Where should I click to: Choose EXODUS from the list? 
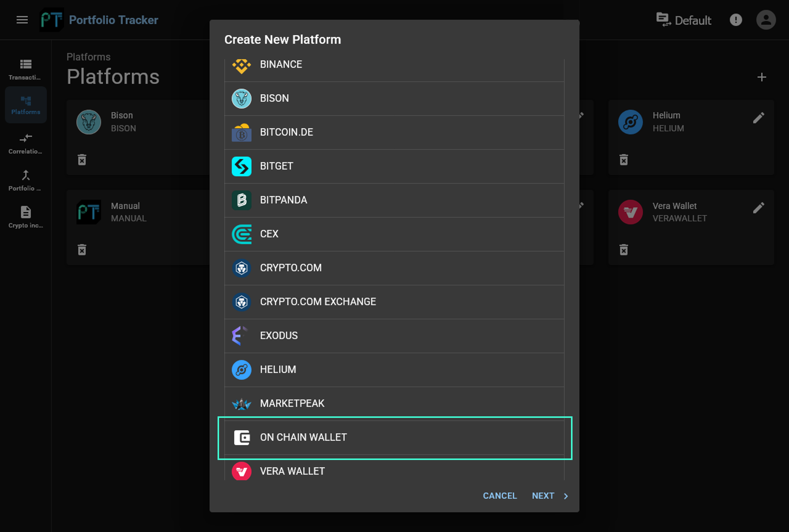tap(394, 336)
